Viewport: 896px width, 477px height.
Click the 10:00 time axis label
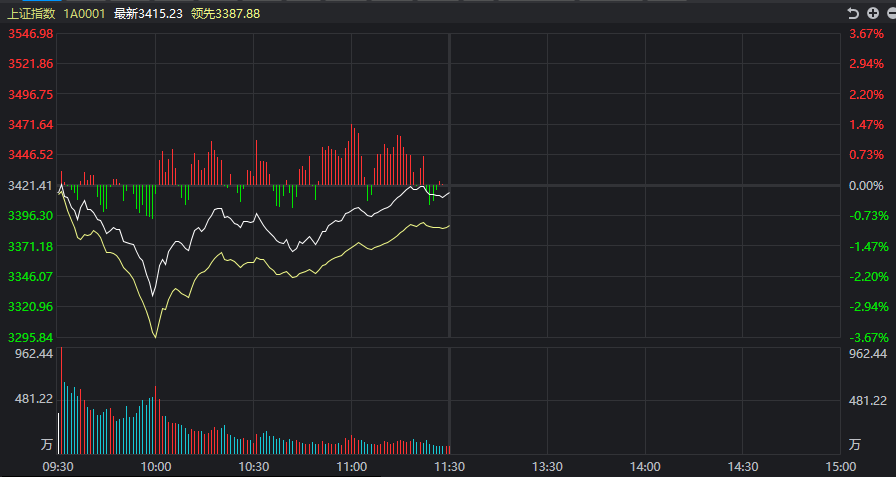tap(155, 467)
